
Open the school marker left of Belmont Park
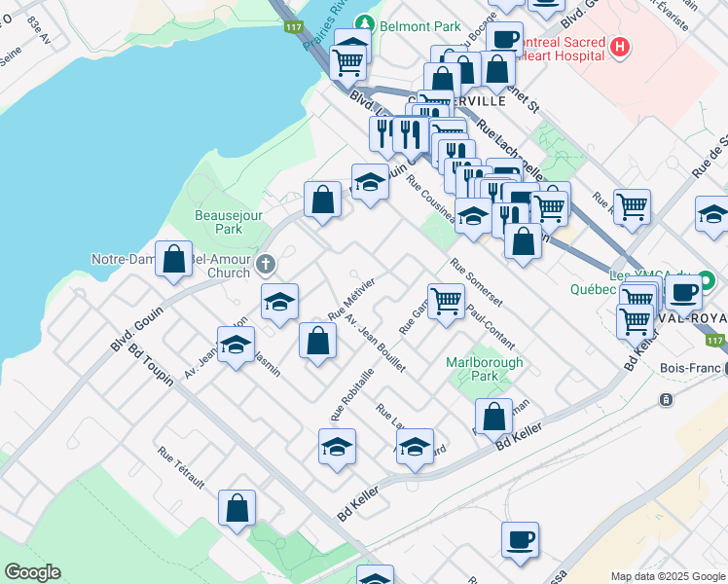pyautogui.click(x=353, y=38)
